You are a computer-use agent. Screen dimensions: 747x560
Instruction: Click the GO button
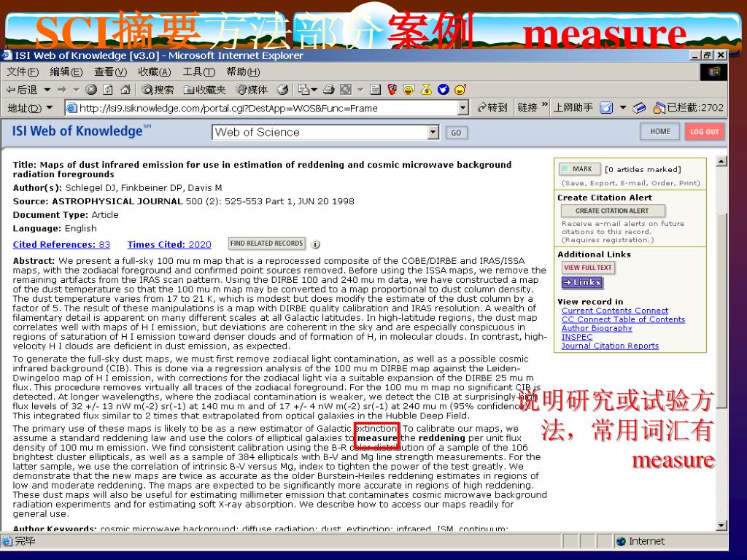(x=457, y=133)
